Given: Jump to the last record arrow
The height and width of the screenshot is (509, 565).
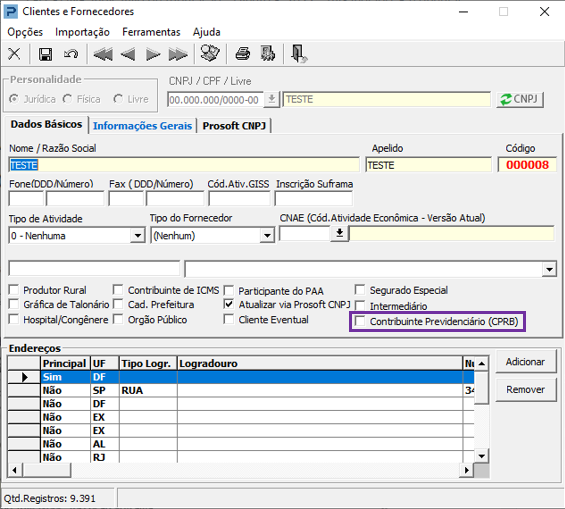Looking at the screenshot, I should click(x=178, y=54).
